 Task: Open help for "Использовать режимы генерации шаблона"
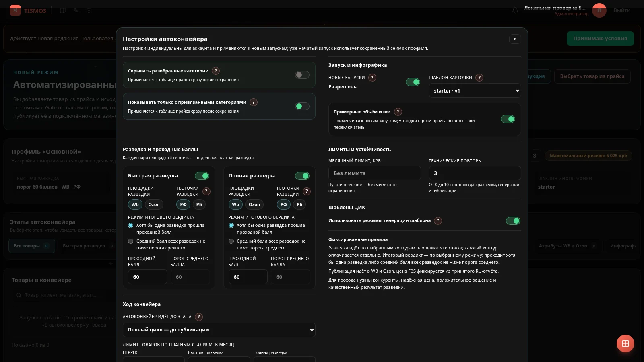[438, 220]
